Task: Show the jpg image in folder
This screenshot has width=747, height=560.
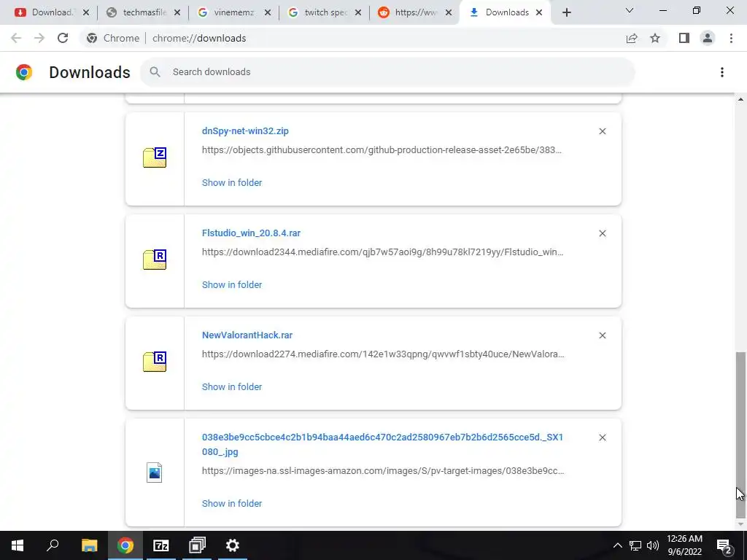Action: tap(232, 503)
